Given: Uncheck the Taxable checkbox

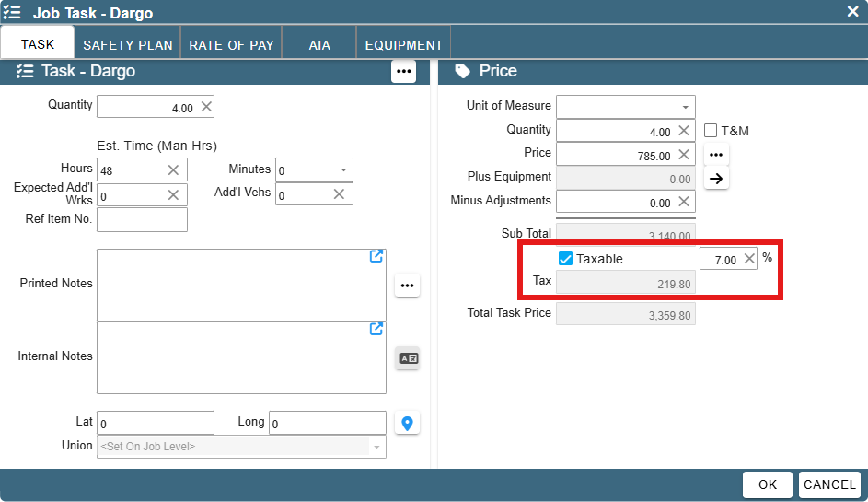Looking at the screenshot, I should pos(565,259).
